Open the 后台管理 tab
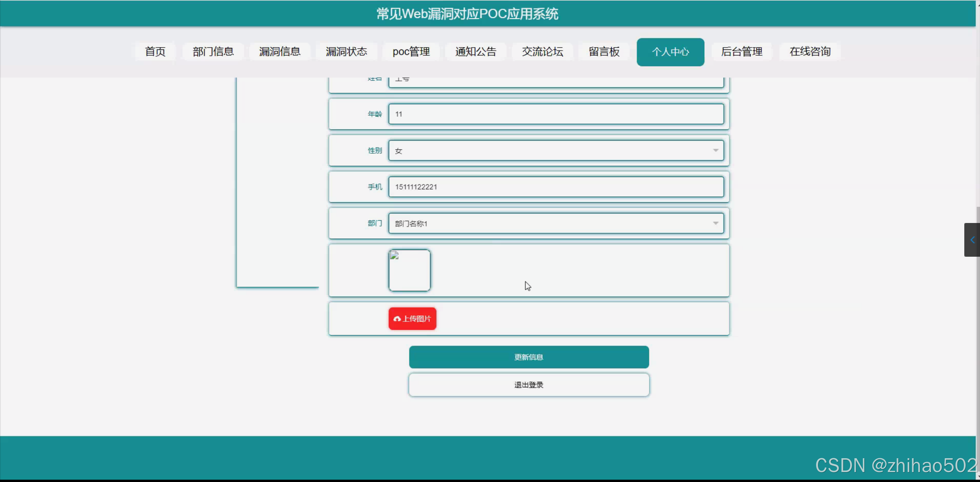 pos(742,51)
